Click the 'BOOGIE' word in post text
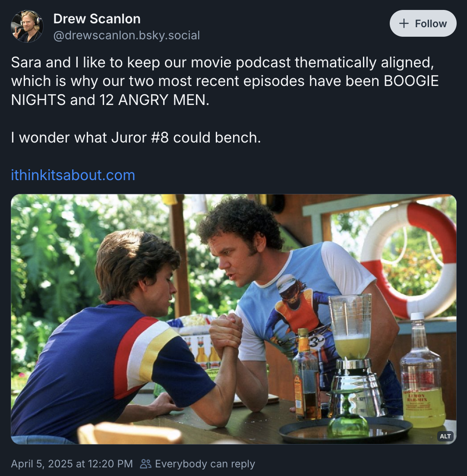Image resolution: width=467 pixels, height=476 pixels. coord(411,81)
